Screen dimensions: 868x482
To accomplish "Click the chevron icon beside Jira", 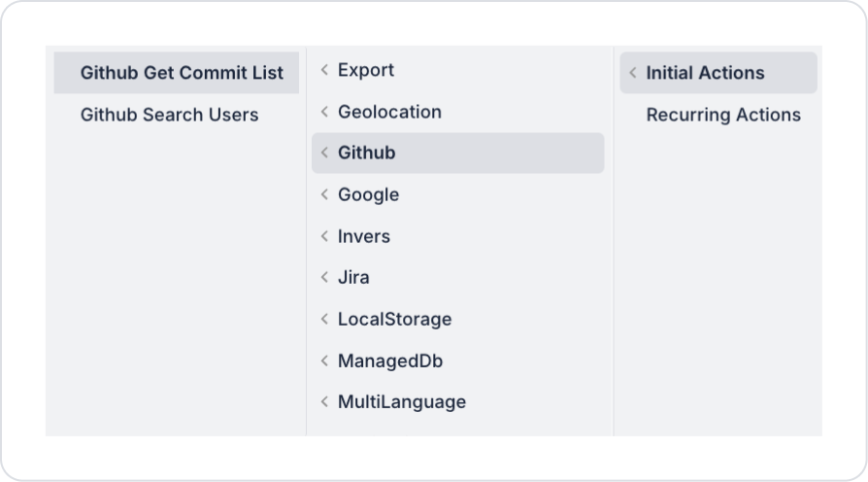I will [x=324, y=278].
